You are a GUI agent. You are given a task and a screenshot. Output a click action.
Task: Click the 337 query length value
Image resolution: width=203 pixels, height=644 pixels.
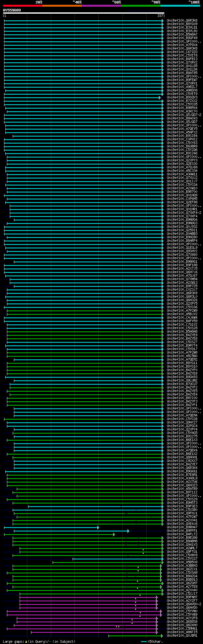coord(160,16)
